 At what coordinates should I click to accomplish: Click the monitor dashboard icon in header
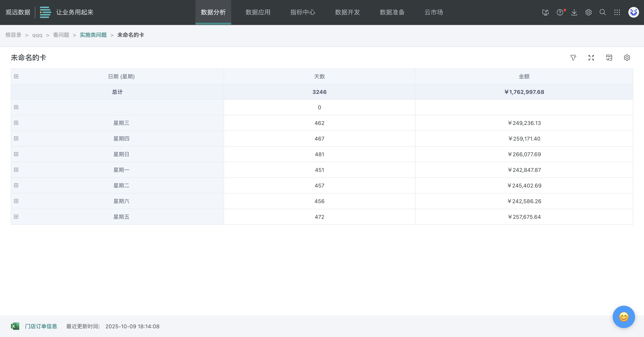546,12
